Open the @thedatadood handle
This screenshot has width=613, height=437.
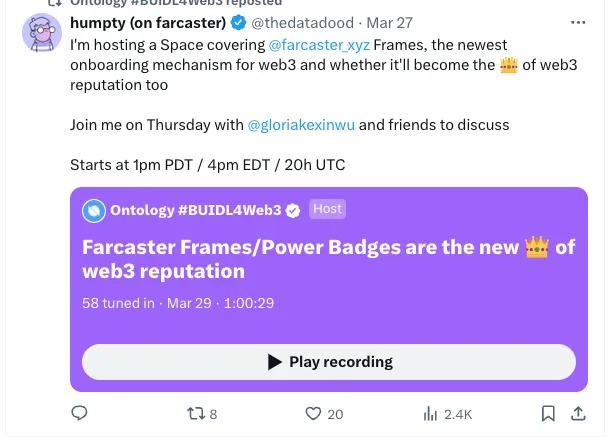[304, 23]
